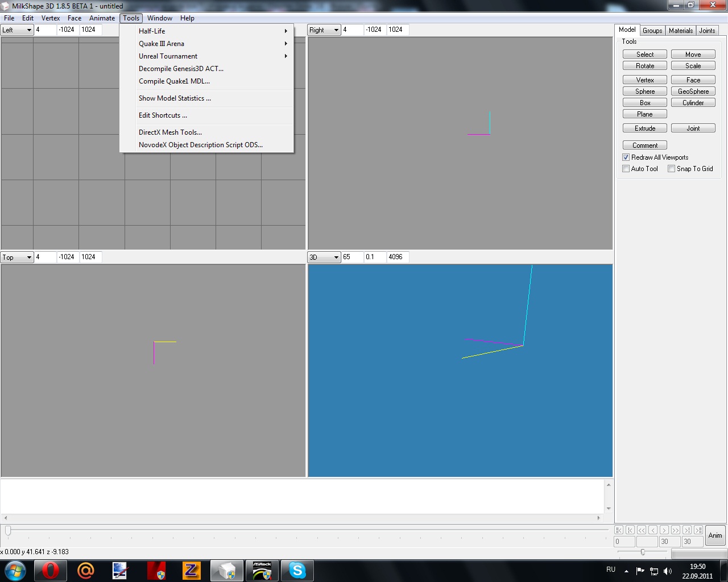
Task: Choose DirectX Mesh Tools menu item
Action: [x=207, y=132]
